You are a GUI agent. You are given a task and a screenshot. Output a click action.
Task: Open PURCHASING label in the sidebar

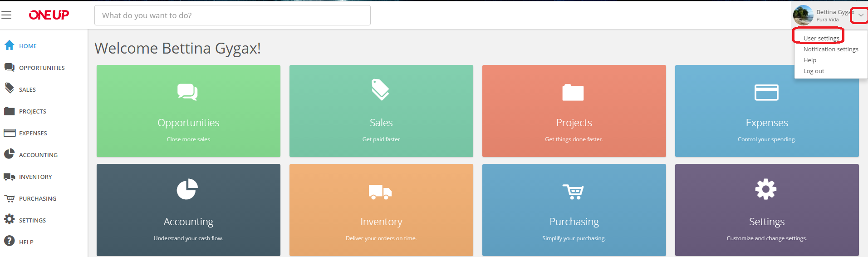pyautogui.click(x=38, y=198)
